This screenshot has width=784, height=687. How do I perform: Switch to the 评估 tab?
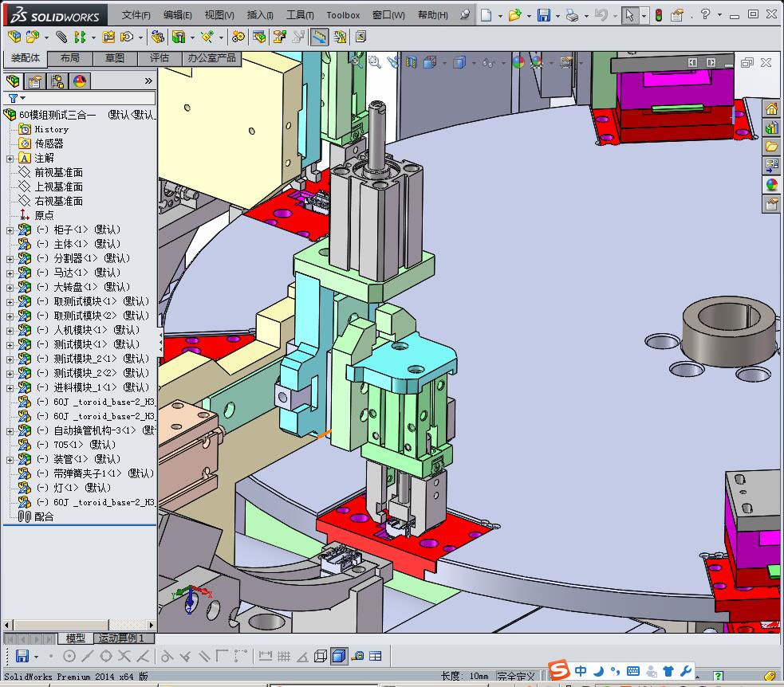click(159, 58)
